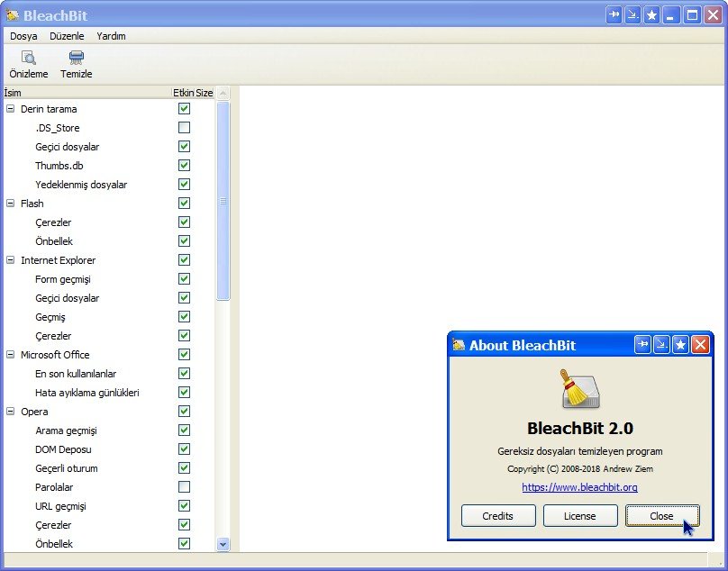This screenshot has width=728, height=571.
Task: Open the Düzenle menu
Action: [67, 36]
